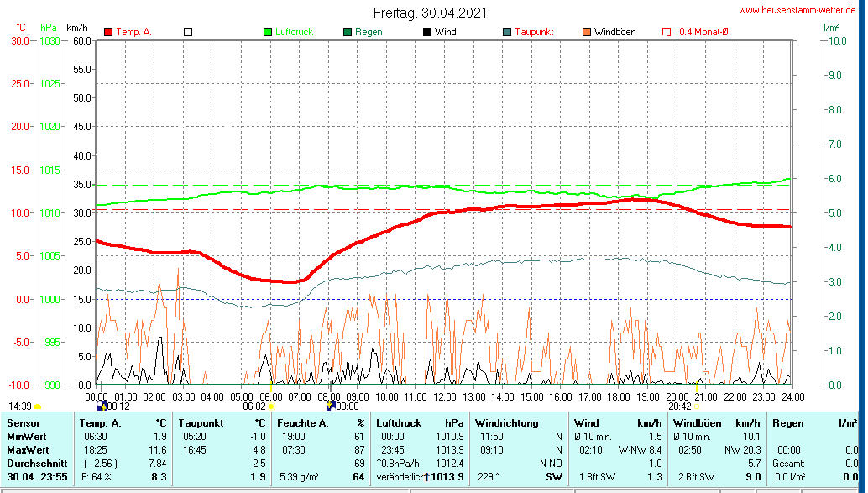
Task: Click the moonset icon beside 08:06
Action: tap(331, 406)
